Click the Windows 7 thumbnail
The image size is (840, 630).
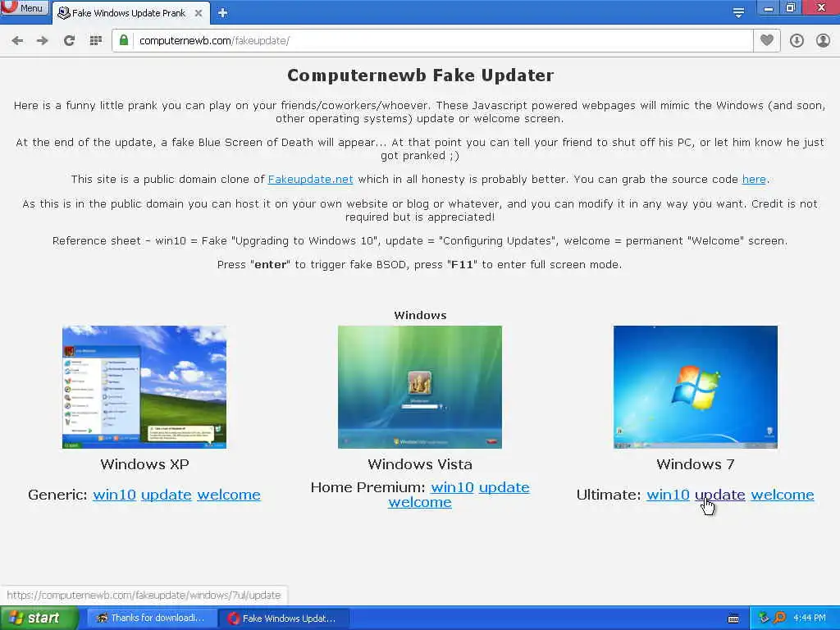[696, 387]
